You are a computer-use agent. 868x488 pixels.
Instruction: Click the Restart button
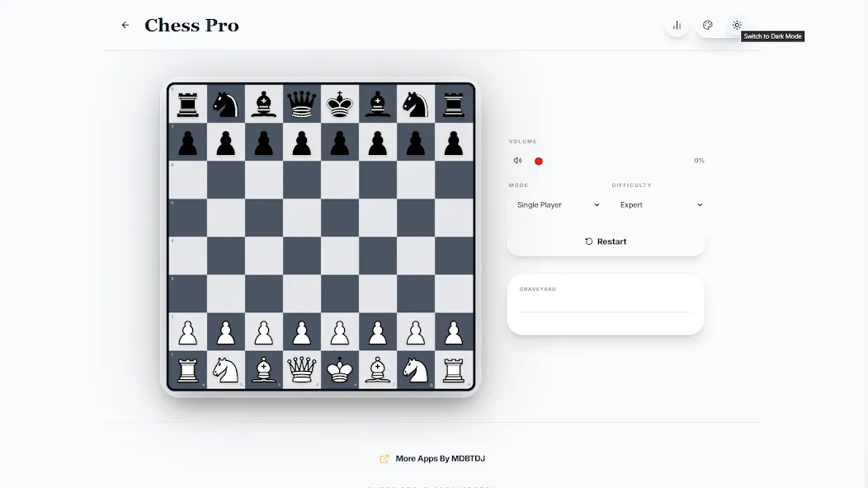tap(606, 242)
